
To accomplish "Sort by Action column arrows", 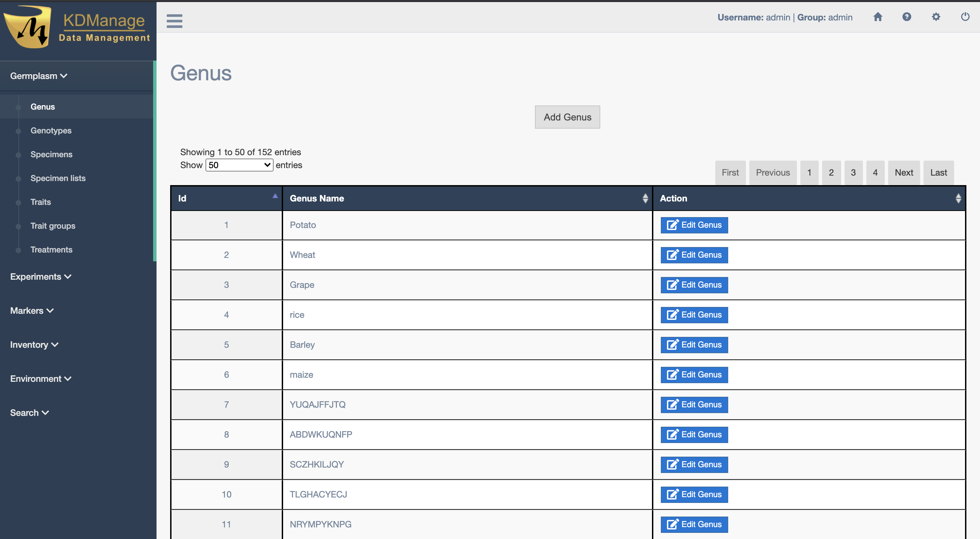I will 958,198.
